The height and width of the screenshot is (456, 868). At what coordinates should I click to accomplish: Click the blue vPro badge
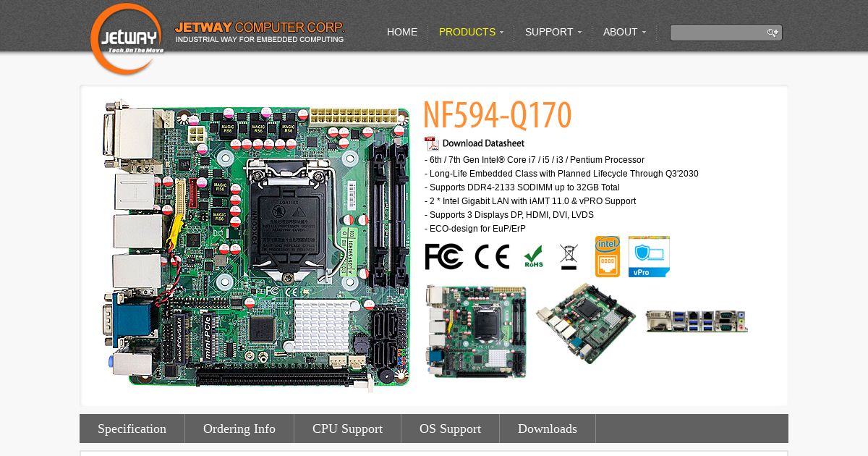point(649,256)
